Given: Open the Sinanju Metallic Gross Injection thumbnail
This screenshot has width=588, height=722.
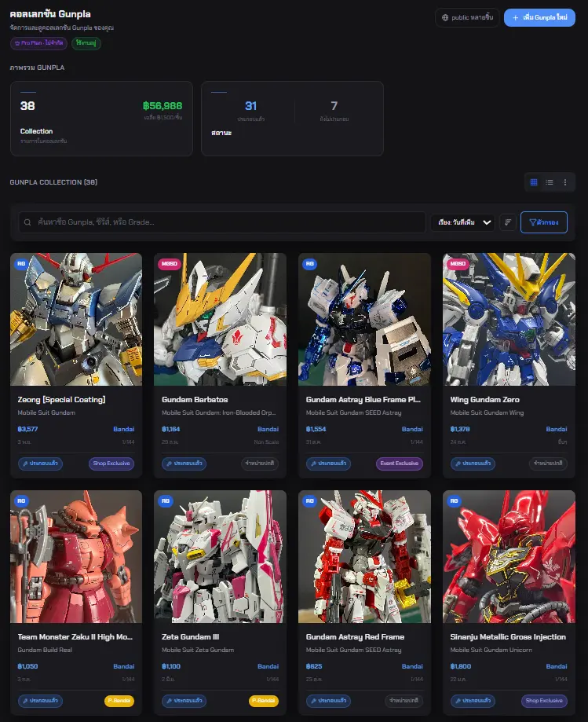Looking at the screenshot, I should tap(509, 557).
